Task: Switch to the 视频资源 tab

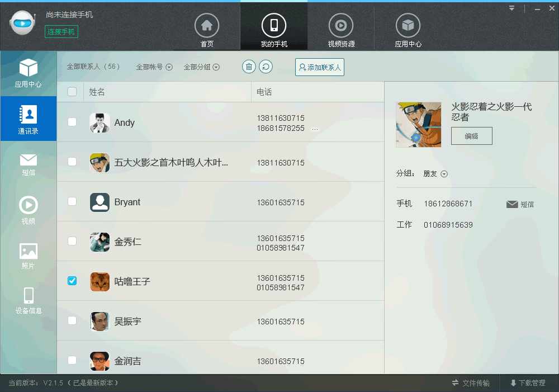Action: pos(341,31)
